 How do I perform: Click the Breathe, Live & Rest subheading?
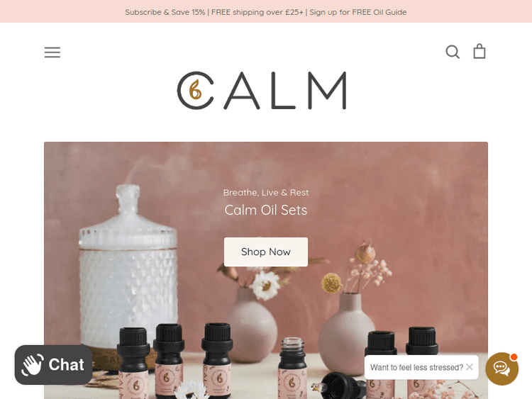point(266,193)
